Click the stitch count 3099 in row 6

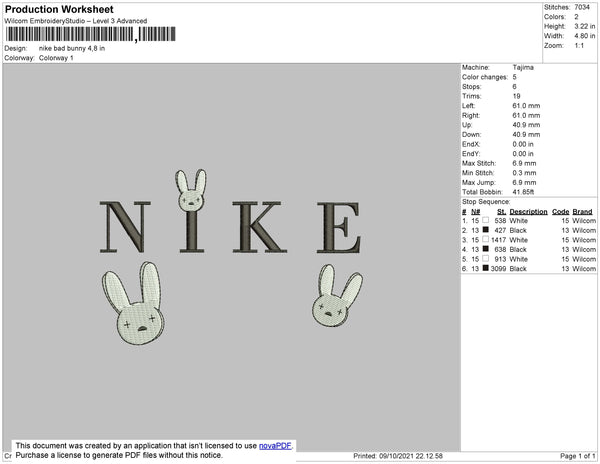(498, 269)
